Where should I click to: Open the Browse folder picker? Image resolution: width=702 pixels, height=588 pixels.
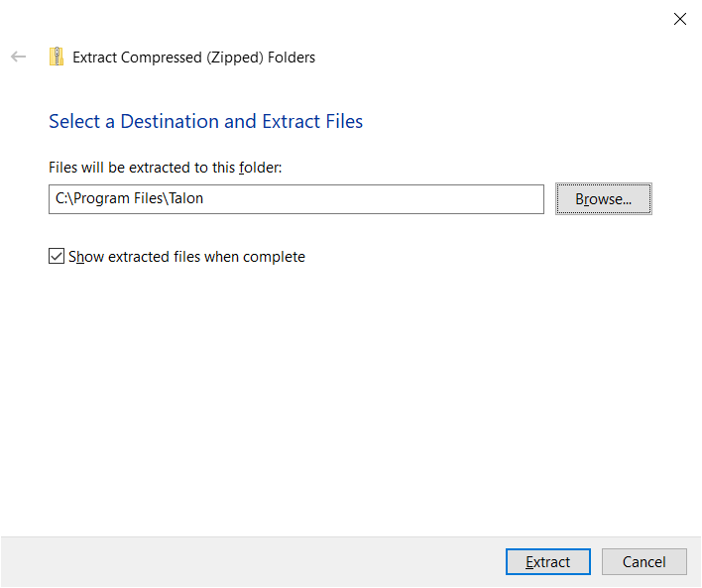click(x=603, y=199)
